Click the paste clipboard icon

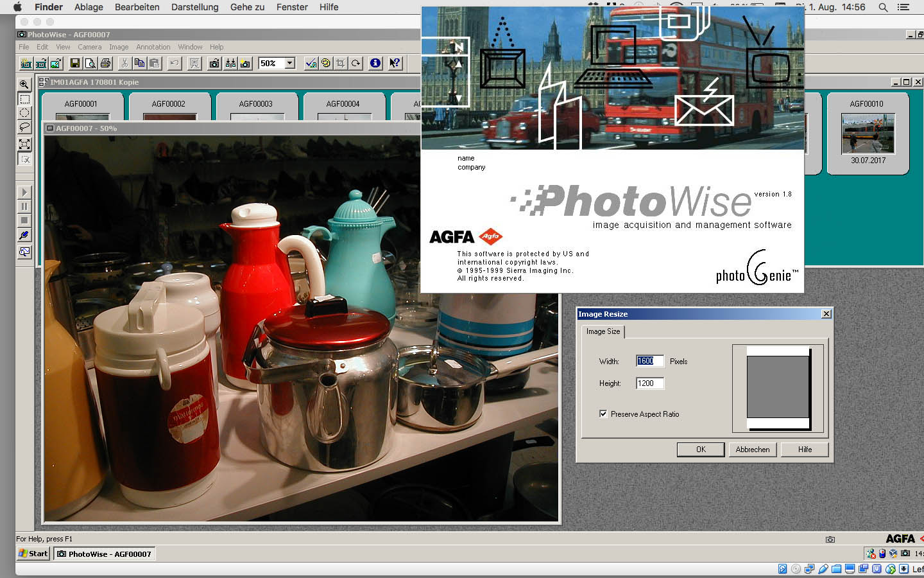[x=155, y=63]
